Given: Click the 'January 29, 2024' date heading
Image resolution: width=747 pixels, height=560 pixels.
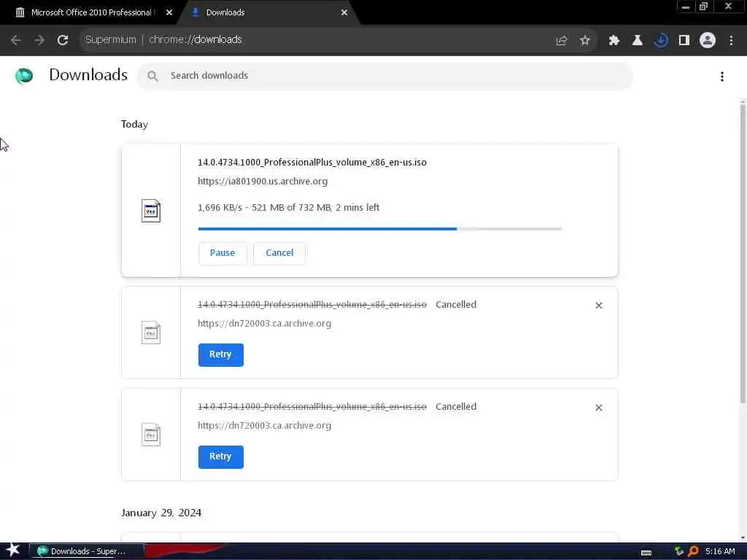Looking at the screenshot, I should [161, 513].
